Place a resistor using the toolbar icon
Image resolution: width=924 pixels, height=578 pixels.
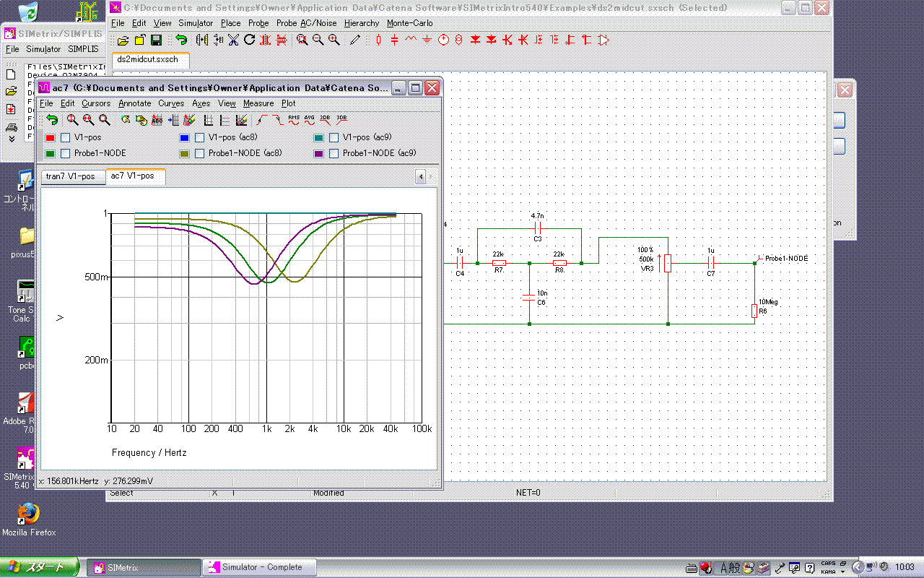click(x=379, y=40)
